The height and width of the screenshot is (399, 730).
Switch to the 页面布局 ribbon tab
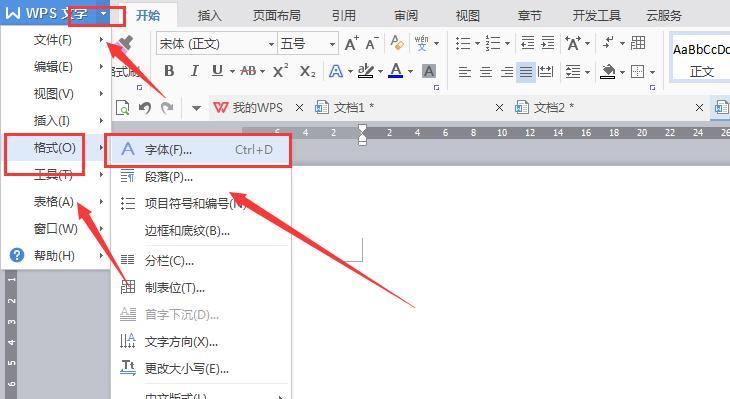pos(277,16)
